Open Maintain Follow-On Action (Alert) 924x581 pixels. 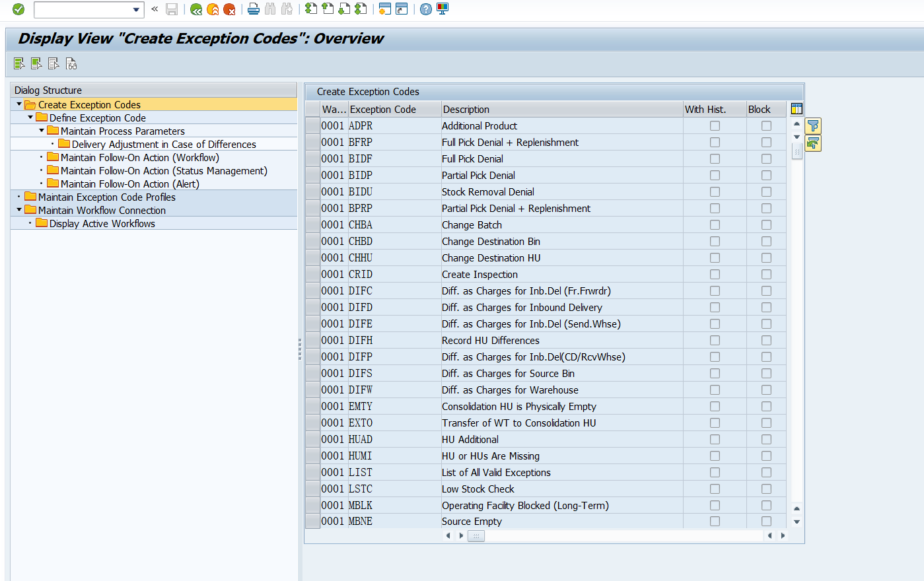pos(130,184)
